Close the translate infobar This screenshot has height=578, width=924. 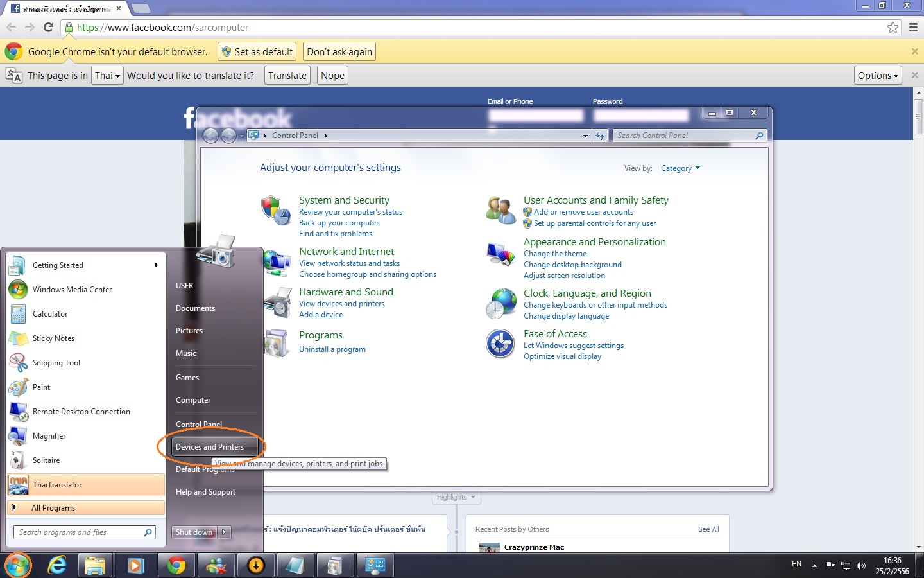pos(914,75)
